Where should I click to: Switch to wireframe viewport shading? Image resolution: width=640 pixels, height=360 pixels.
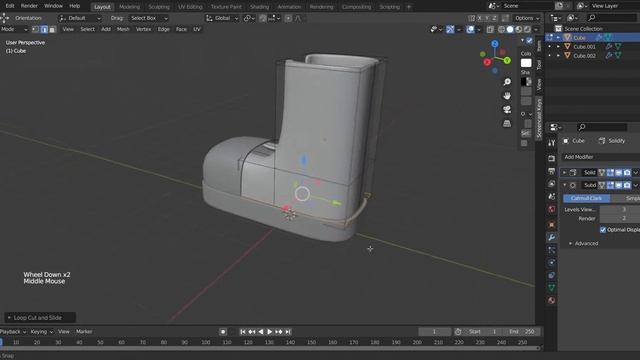502,29
